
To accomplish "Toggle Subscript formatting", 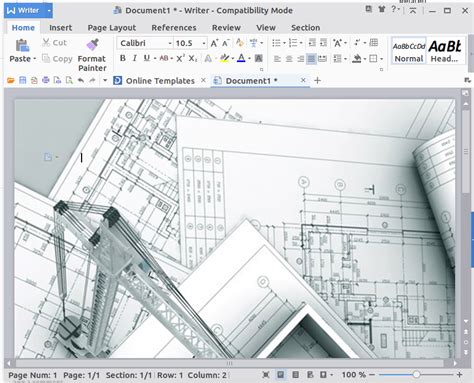I will click(193, 59).
